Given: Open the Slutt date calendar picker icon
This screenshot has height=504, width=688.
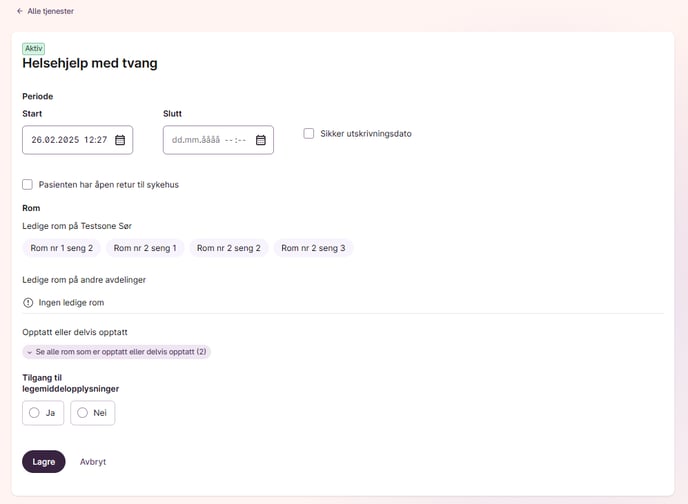Looking at the screenshot, I should [261, 140].
